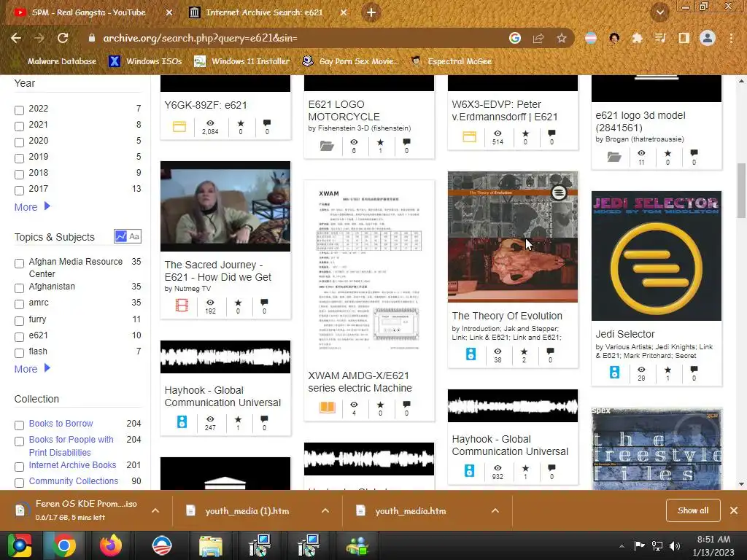Viewport: 747px width, 560px height.
Task: Check the Books to Borrow collection
Action: click(x=19, y=425)
